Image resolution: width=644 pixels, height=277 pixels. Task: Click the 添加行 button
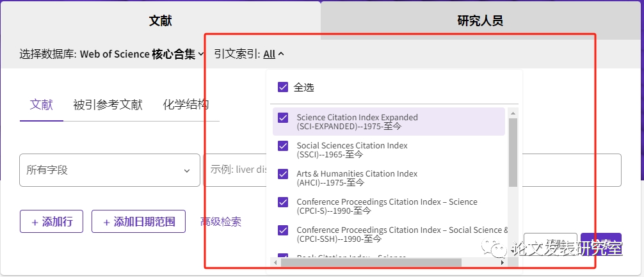pyautogui.click(x=51, y=221)
